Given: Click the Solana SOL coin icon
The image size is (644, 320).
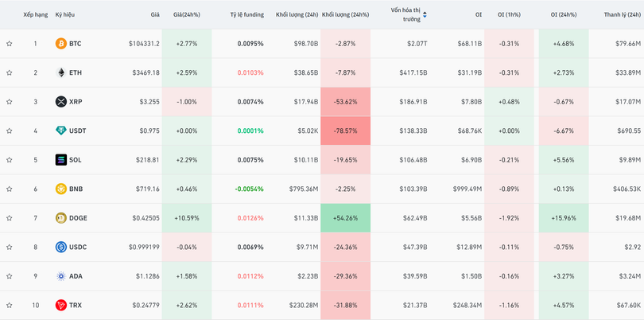Looking at the screenshot, I should [61, 160].
